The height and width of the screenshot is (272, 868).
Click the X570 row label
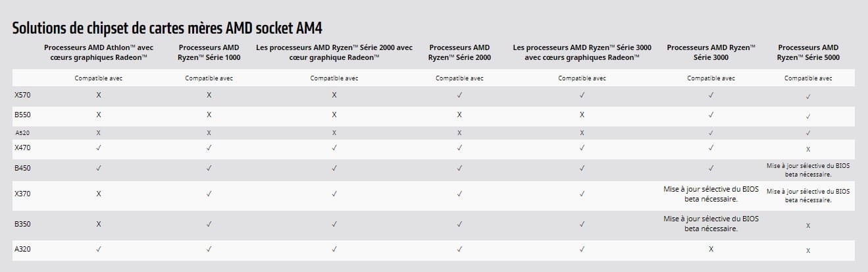coord(22,95)
